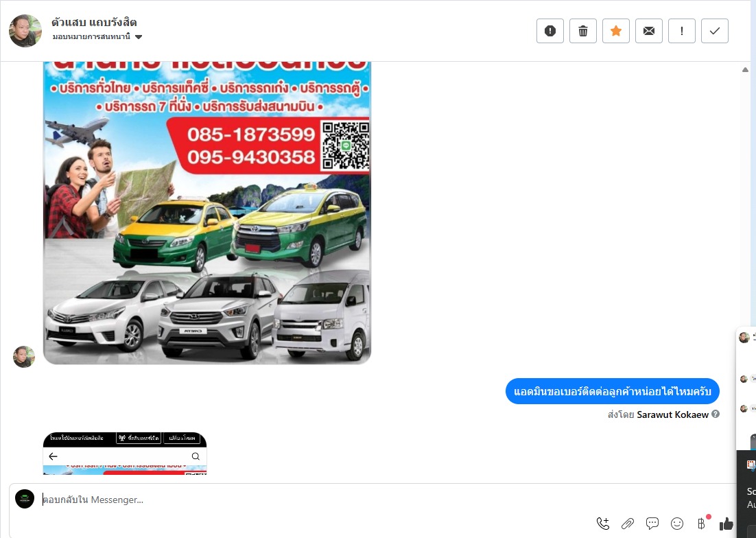Flag conversation as priority with exclamation icon
Screen dimensions: 756x538
(x=682, y=31)
